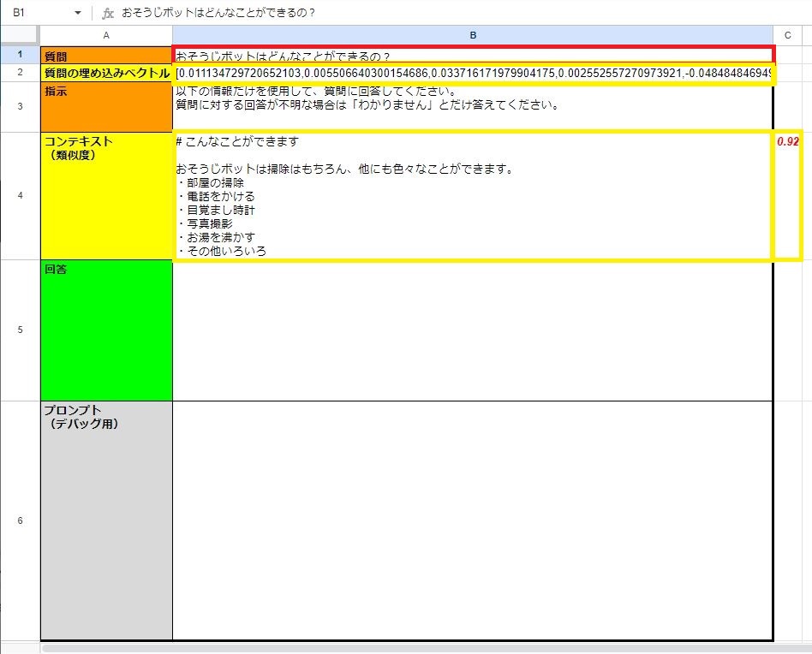
Task: Click into the formula bar text
Action: pos(343,14)
